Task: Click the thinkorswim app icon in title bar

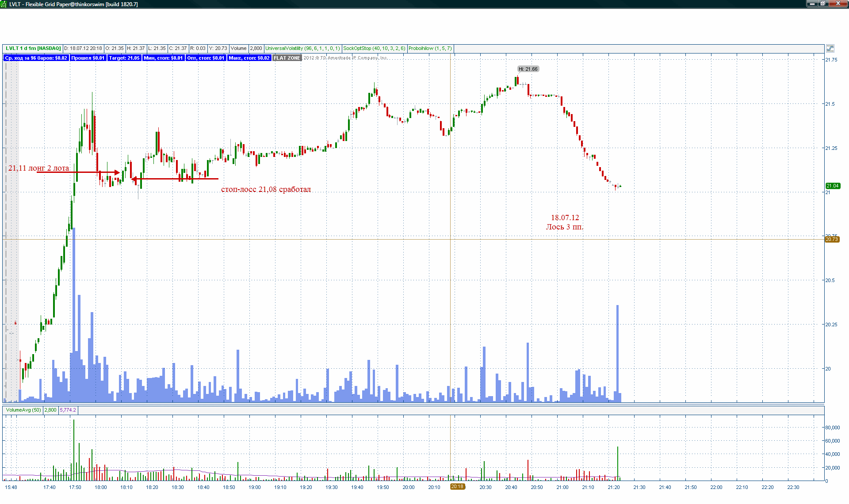Action: click(x=4, y=4)
